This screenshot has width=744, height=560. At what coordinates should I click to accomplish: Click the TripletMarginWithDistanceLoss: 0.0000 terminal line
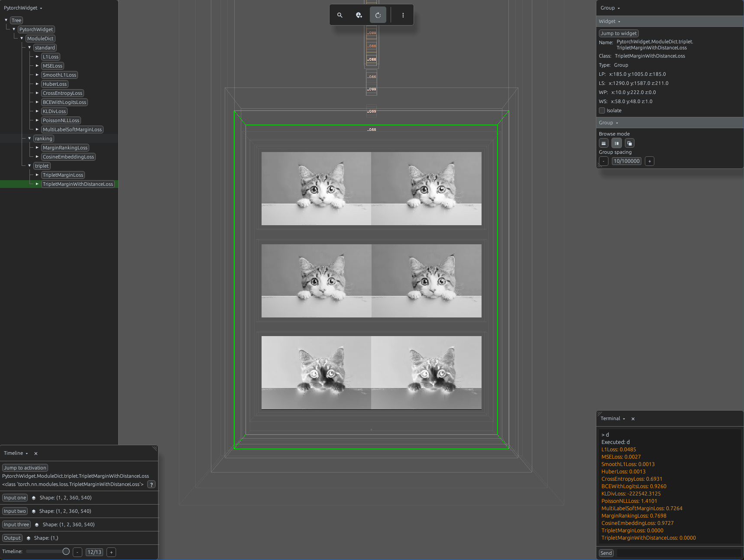click(x=648, y=538)
